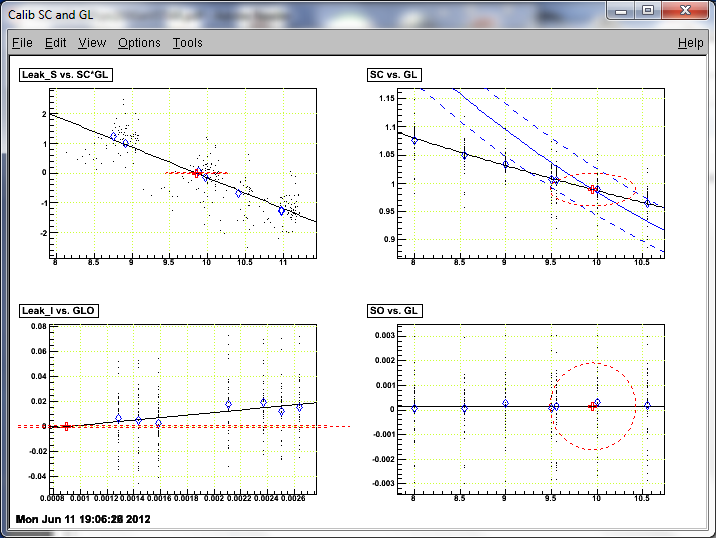Image resolution: width=716 pixels, height=538 pixels.
Task: Click the y-axis label 0.003 in SO plot
Action: coord(385,336)
